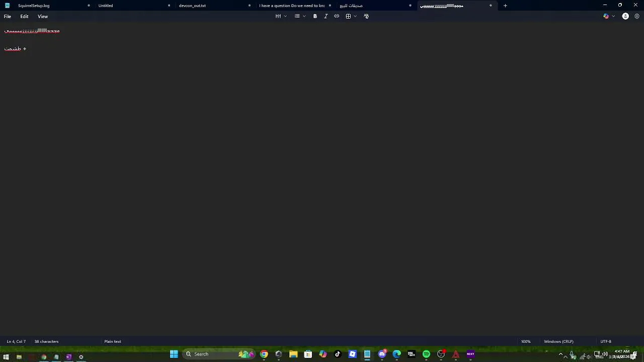Open the Call of Duty taskbar icon

[412, 354]
